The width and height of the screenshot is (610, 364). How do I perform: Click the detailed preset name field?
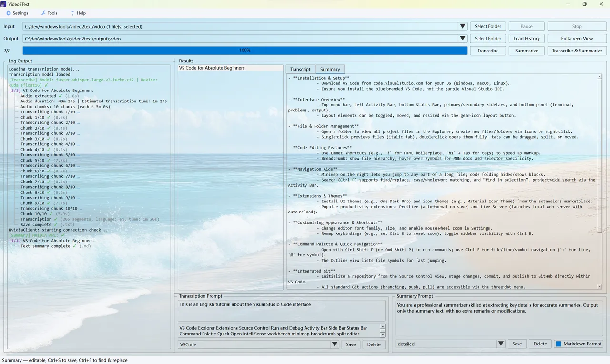[x=446, y=344]
